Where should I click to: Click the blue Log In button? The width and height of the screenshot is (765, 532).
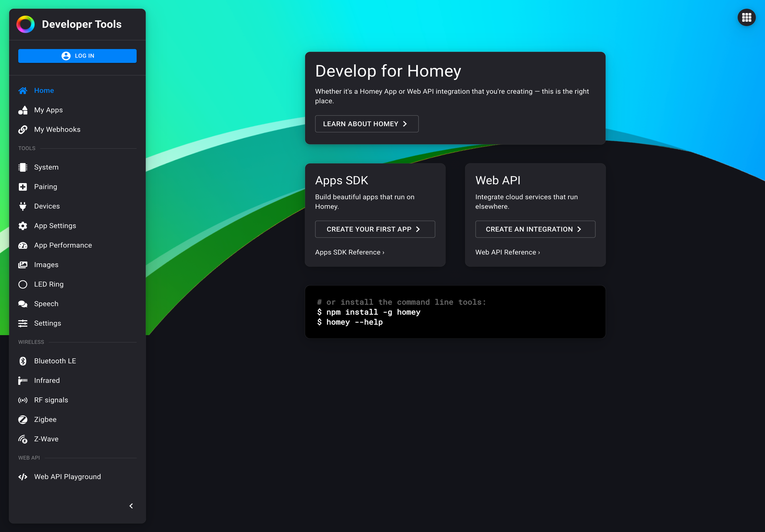77,56
